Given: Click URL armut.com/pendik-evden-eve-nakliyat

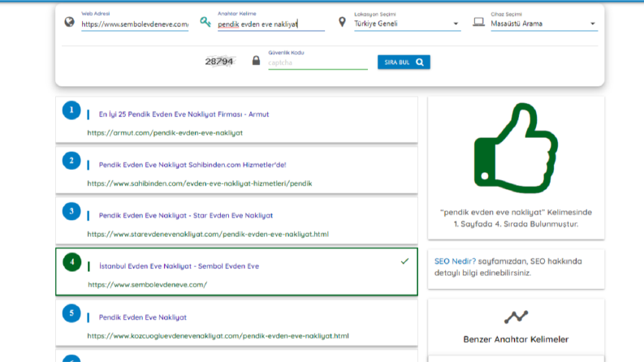Looking at the screenshot, I should coord(165,133).
